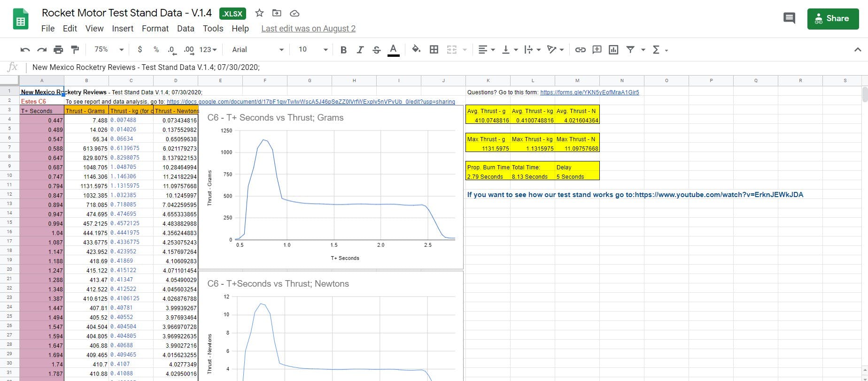Select row 10 header
This screenshot has width=868, height=381.
click(9, 175)
